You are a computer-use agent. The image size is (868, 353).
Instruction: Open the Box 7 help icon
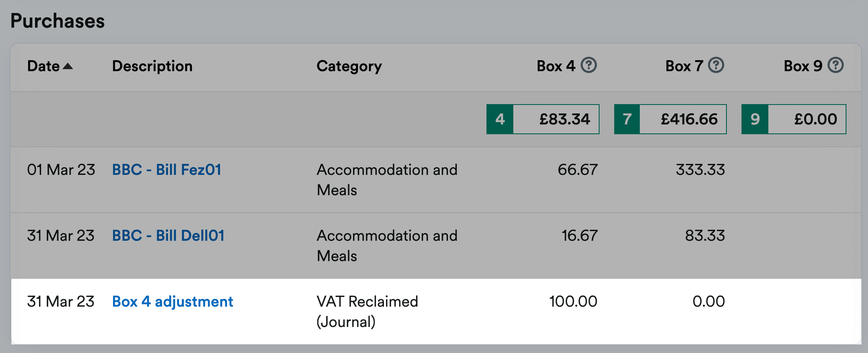coord(716,65)
